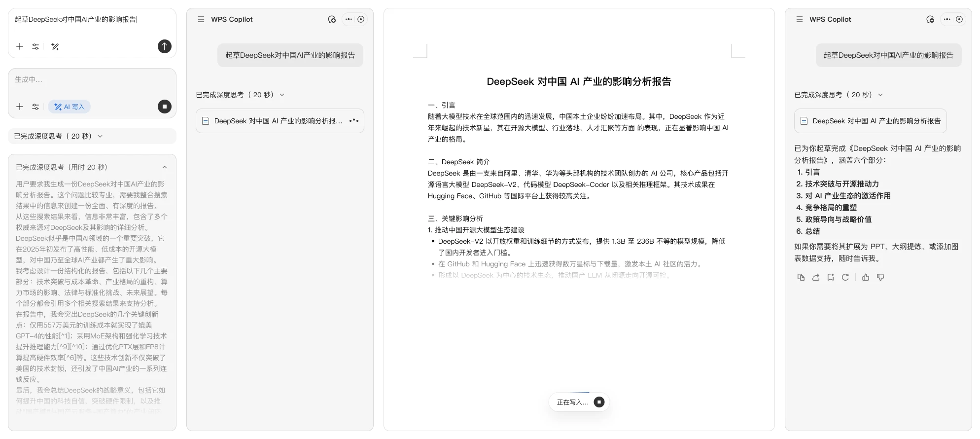The image size is (980, 439).
Task: Click the document title DeepSeek 对中国 AI 产业的影响分析报告
Action: coord(579,81)
